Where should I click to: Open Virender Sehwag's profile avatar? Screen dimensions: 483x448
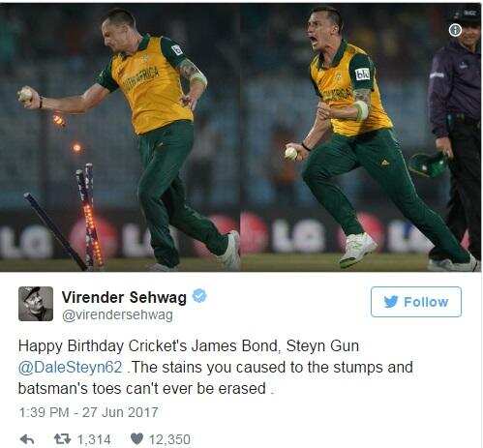(36, 304)
